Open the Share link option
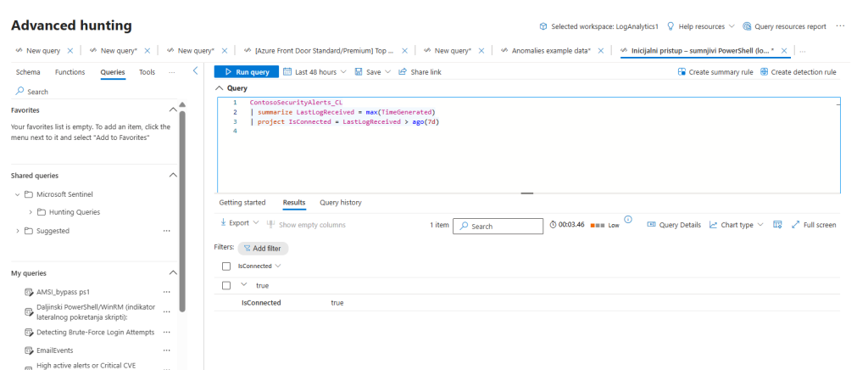868x370 pixels. click(x=420, y=72)
